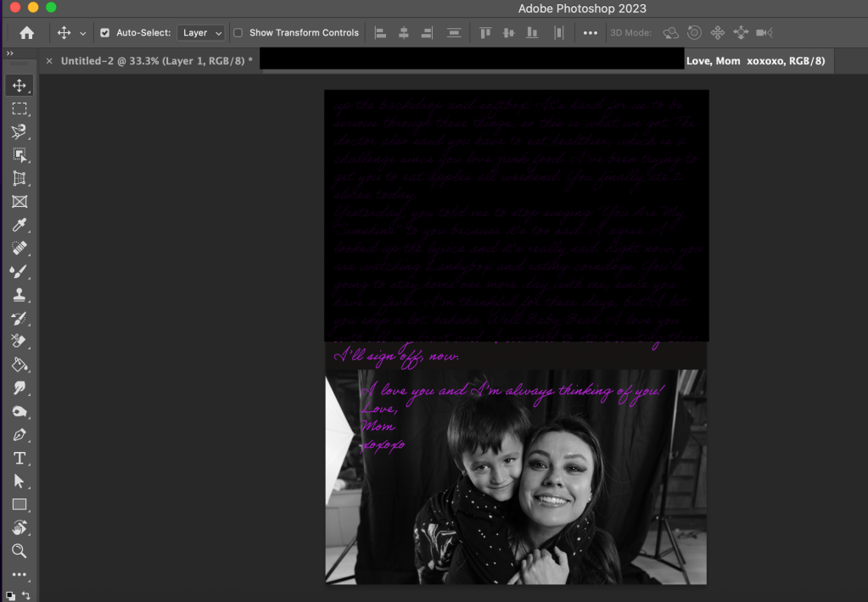Enable Show Transform Controls checkbox
Image resolution: width=868 pixels, height=602 pixels.
pos(238,33)
